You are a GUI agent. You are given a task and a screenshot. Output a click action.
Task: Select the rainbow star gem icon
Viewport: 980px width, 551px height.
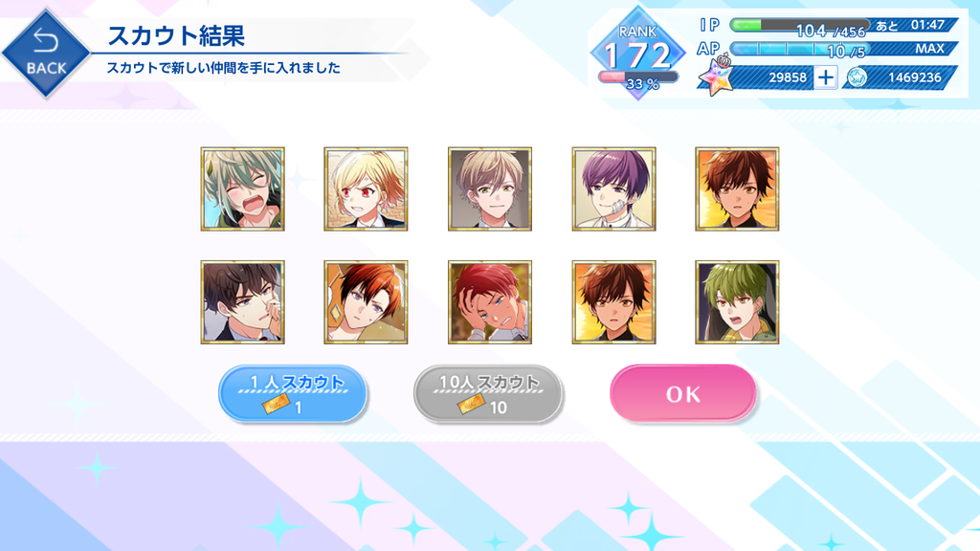tap(716, 75)
